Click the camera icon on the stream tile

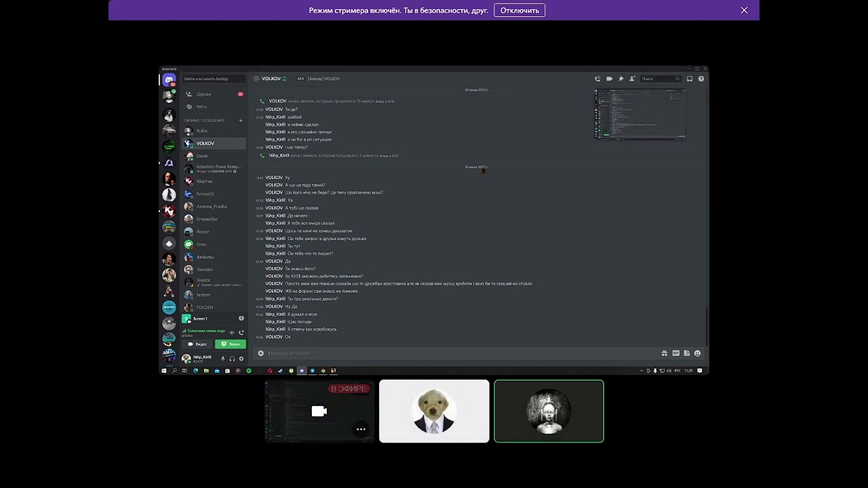[319, 411]
